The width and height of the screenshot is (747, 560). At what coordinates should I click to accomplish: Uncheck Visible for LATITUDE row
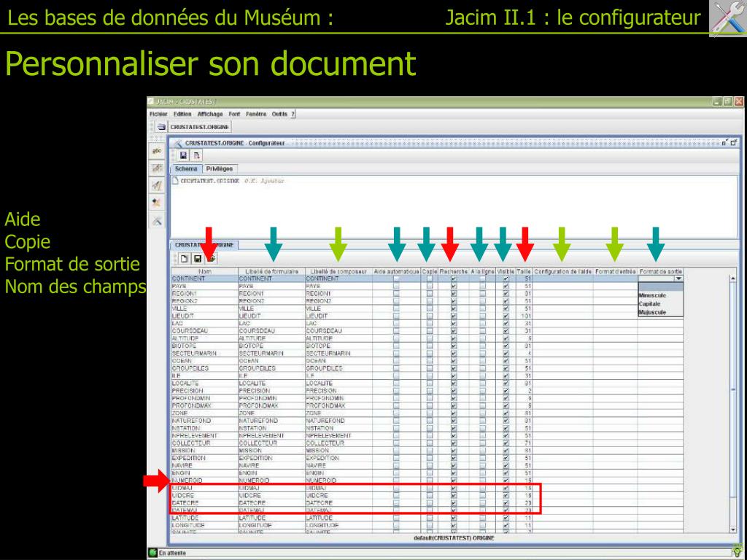click(x=506, y=518)
